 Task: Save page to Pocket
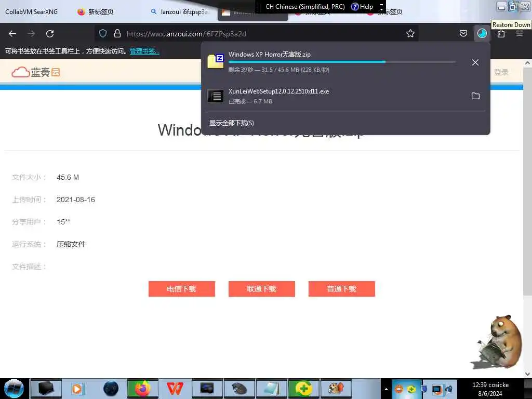pyautogui.click(x=463, y=33)
